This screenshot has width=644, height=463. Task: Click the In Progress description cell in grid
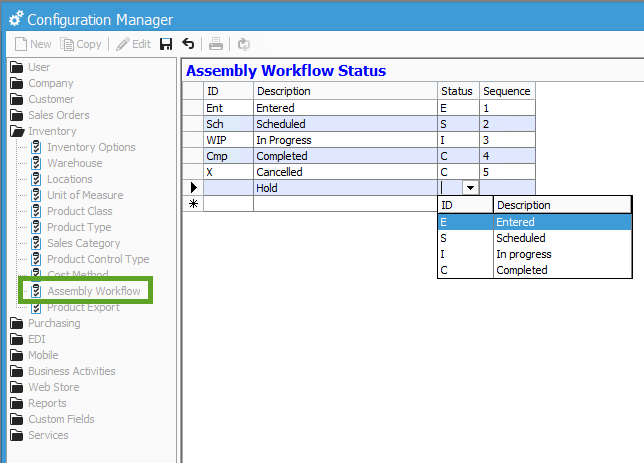pyautogui.click(x=345, y=140)
